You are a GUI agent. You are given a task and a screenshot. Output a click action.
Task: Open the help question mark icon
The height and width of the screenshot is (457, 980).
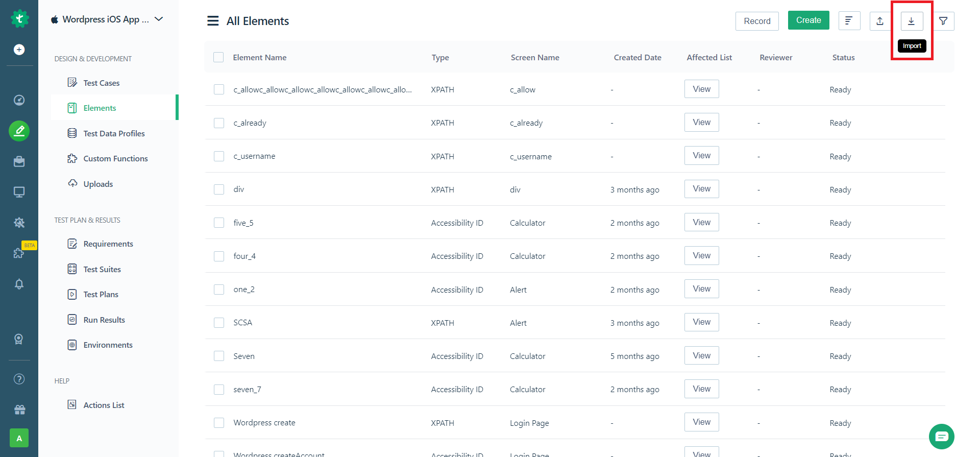[19, 379]
